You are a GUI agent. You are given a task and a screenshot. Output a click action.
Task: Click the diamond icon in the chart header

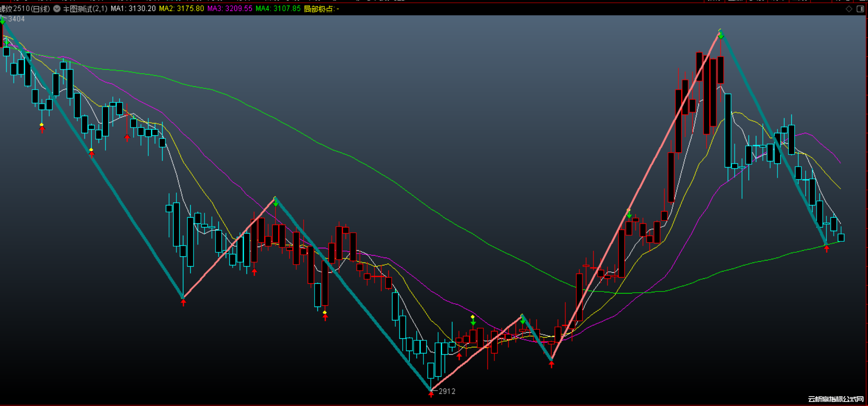click(849, 9)
